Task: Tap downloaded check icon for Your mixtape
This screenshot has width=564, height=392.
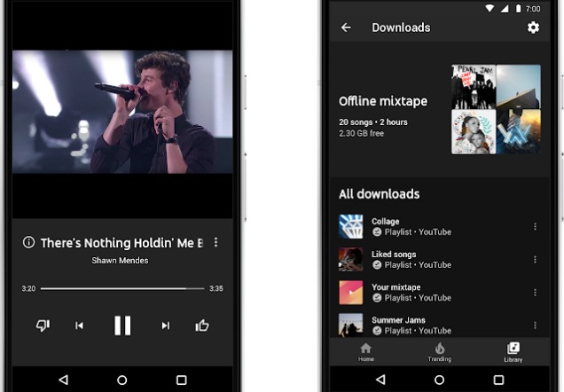Action: pos(377,298)
